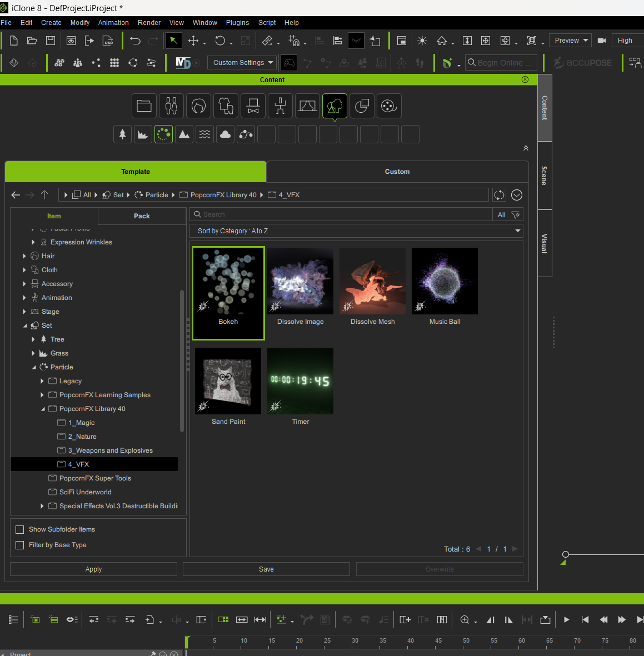Open the Custom Settings dropdown
Image resolution: width=644 pixels, height=656 pixels.
(242, 63)
